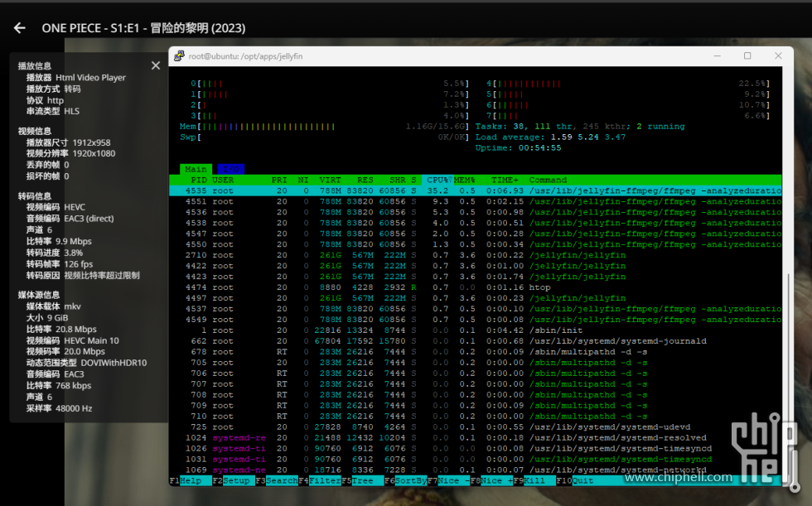Switch to the htop I/O tab
Image resolution: width=812 pixels, height=506 pixels.
pyautogui.click(x=231, y=169)
